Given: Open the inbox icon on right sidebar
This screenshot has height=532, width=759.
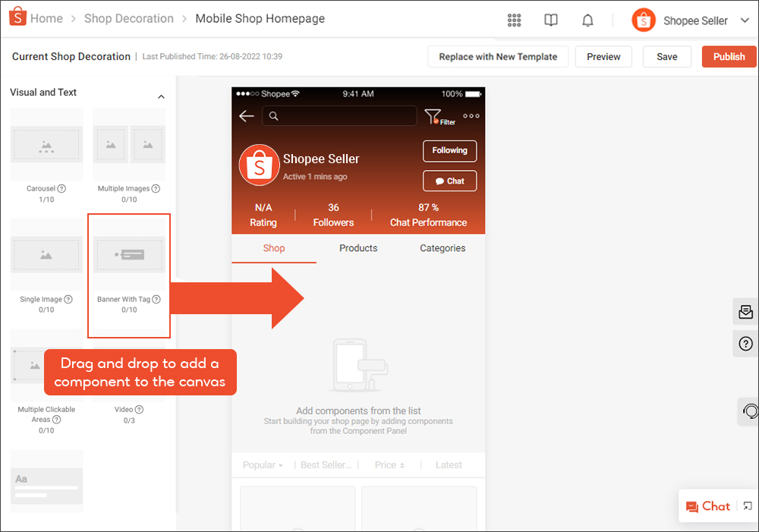Looking at the screenshot, I should (745, 312).
